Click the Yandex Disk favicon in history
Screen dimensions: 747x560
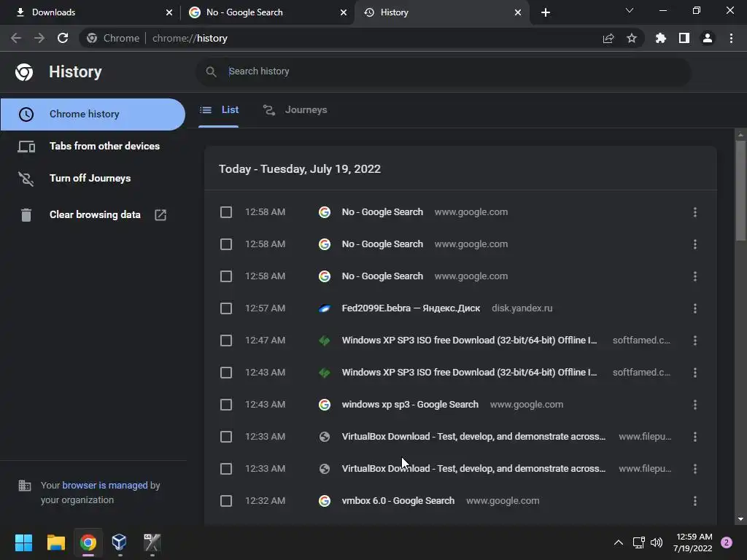click(x=325, y=308)
